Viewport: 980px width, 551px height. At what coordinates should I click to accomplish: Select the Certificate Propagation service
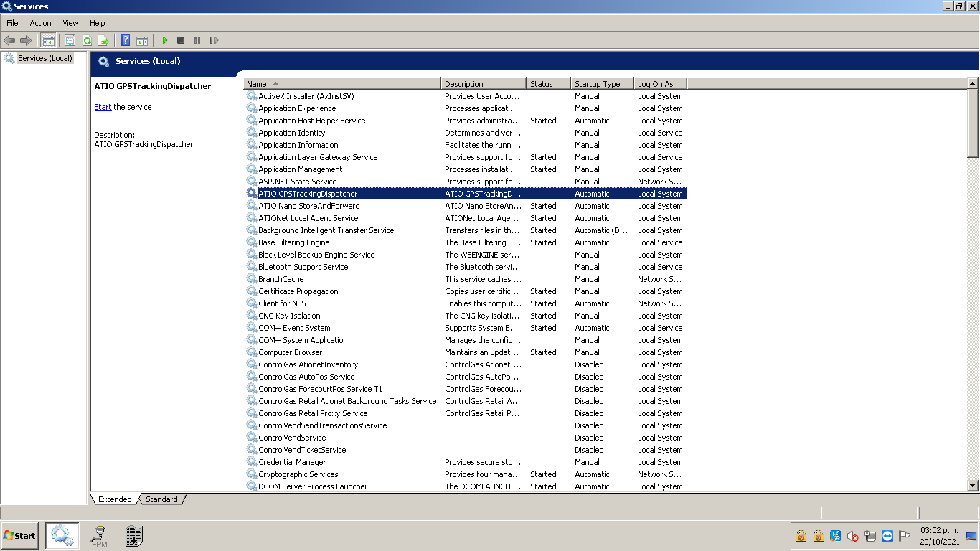(x=466, y=291)
